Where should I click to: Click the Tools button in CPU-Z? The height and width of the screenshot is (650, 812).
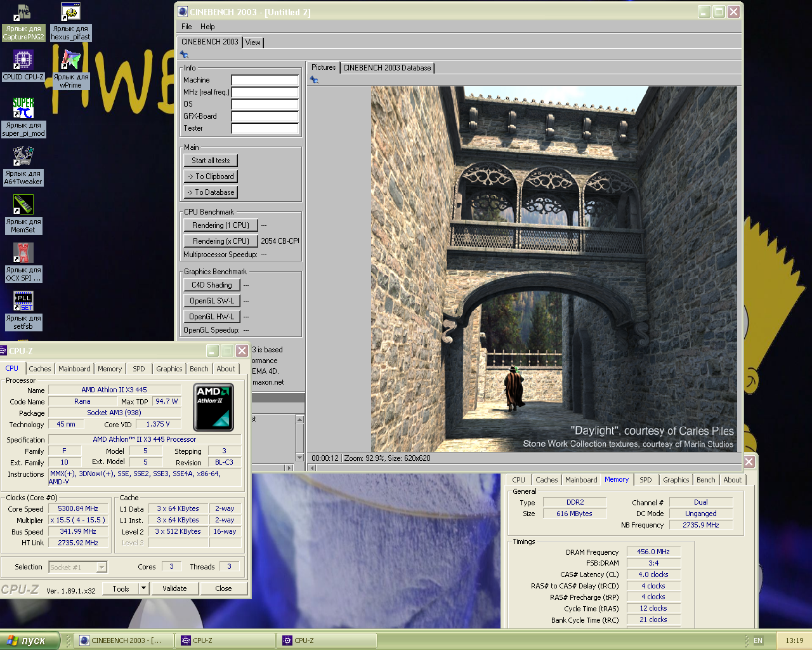[x=121, y=588]
